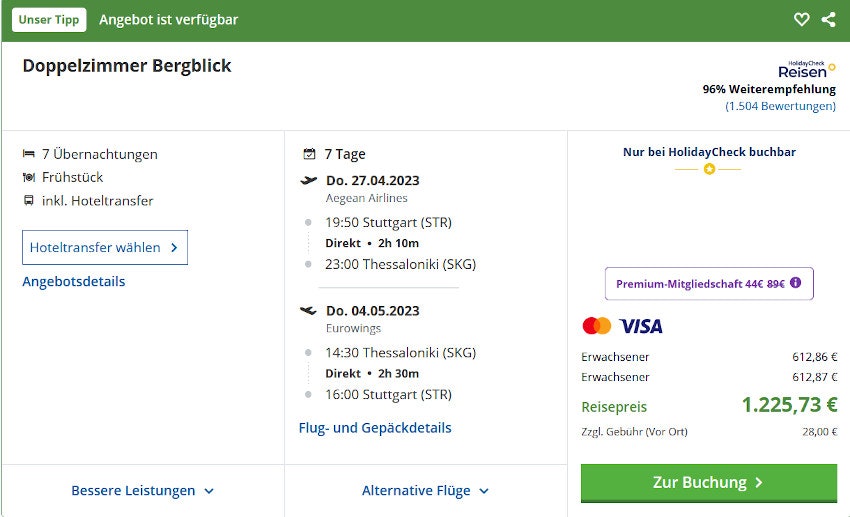Click the return flight airplane icon
The image size is (850, 517).
tap(309, 310)
